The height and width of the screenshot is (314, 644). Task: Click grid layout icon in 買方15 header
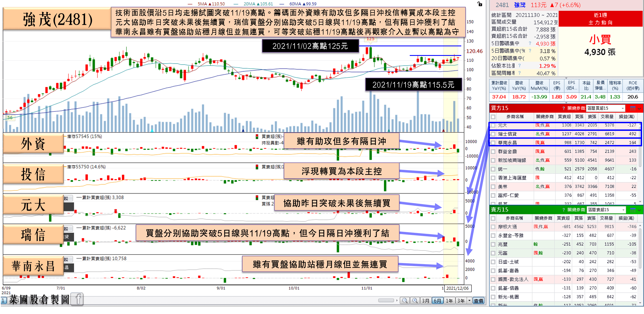[x=633, y=108]
